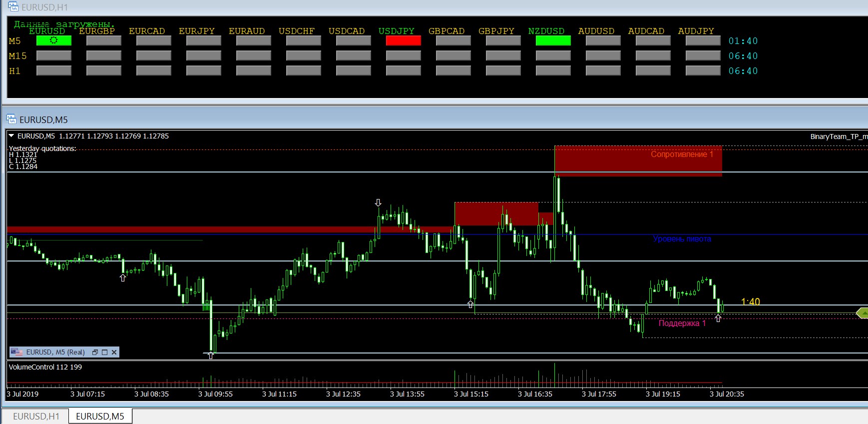
Task: Click the EURAUD pair label
Action: click(x=247, y=31)
